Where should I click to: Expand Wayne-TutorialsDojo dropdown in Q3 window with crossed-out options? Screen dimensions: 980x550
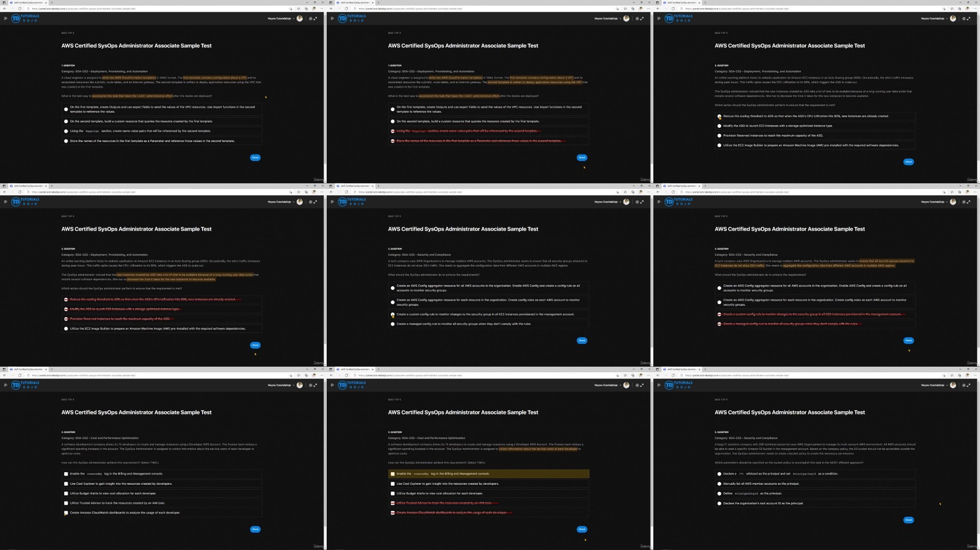935,202
